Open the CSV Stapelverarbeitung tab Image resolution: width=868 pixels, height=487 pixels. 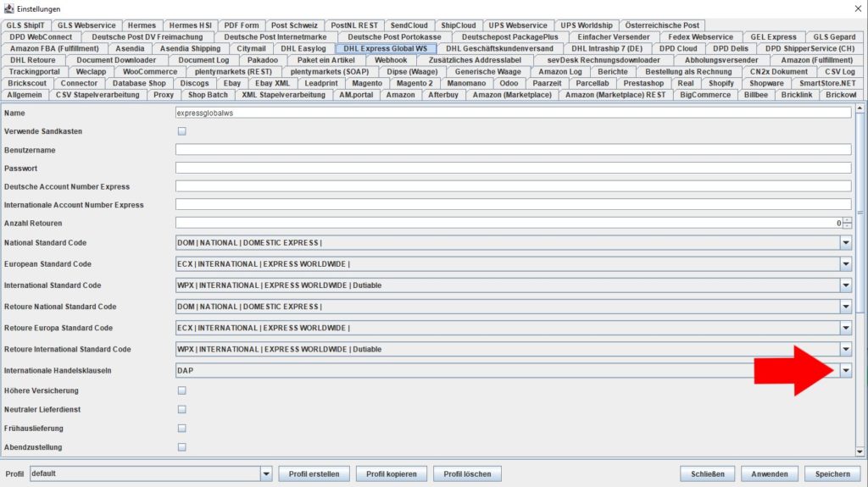97,95
